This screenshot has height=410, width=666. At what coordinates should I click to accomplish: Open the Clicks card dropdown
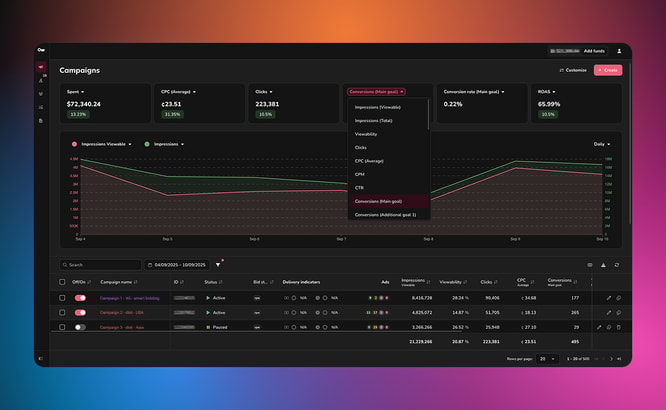pos(264,92)
